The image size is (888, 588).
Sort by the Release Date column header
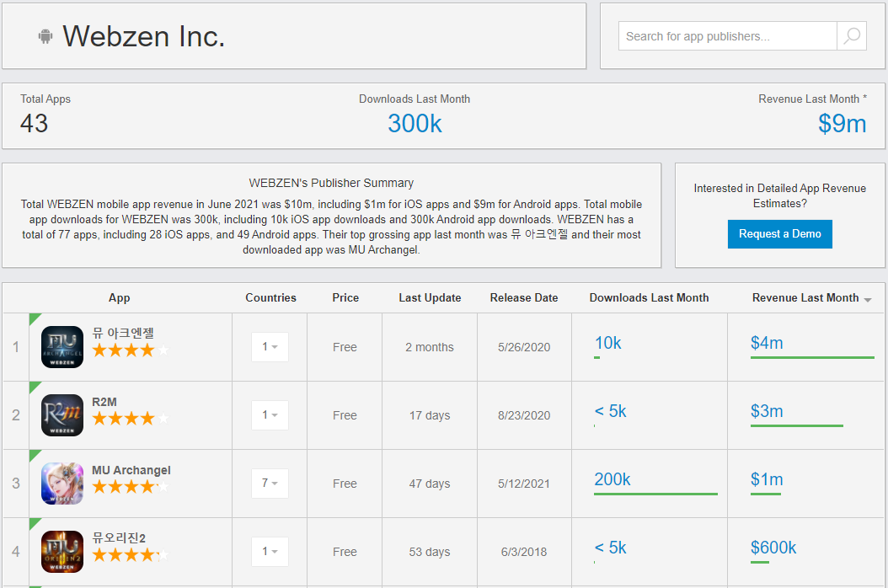524,298
